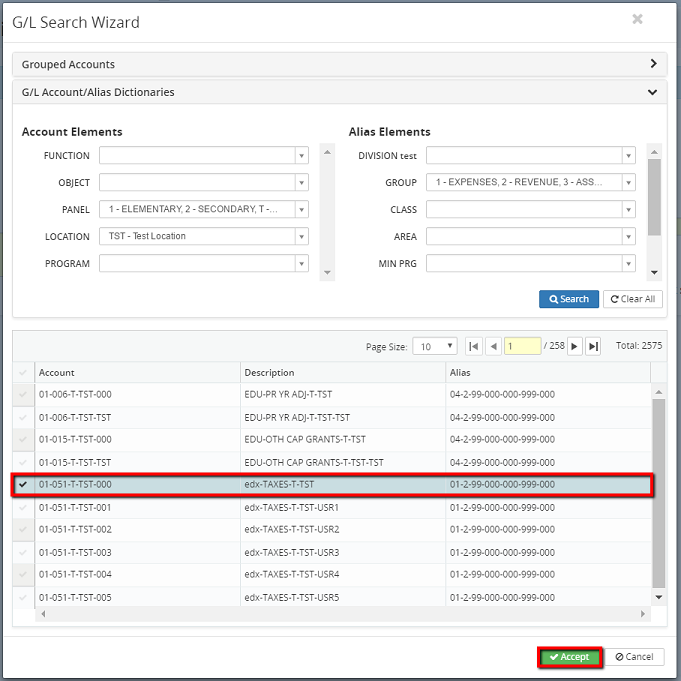Check the row for account 01-006-T-TST-000

(23, 395)
